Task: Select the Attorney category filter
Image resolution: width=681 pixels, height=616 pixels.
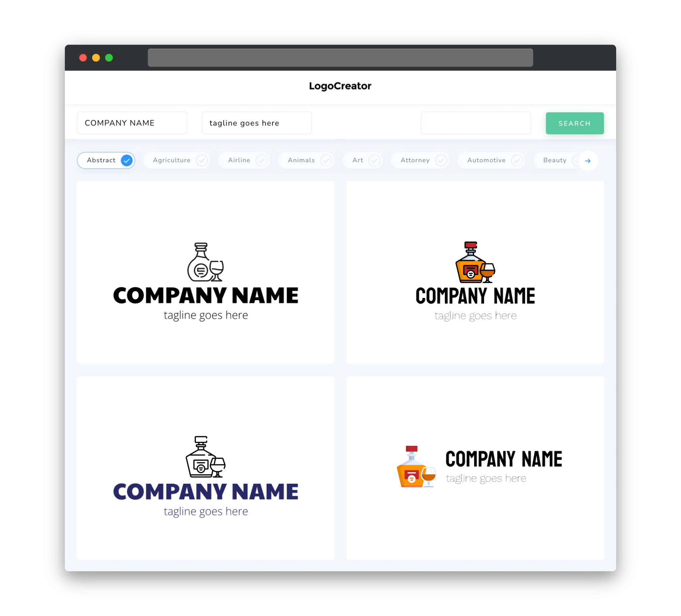Action: click(x=421, y=160)
